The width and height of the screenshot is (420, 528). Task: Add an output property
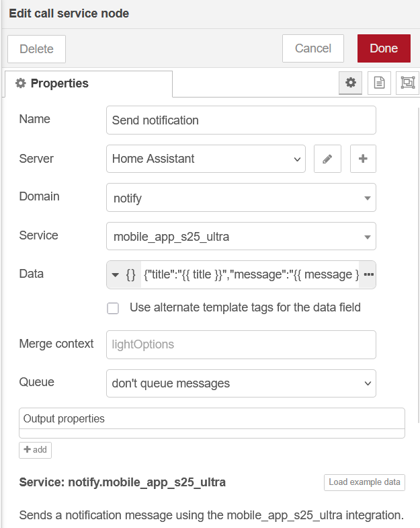(35, 449)
